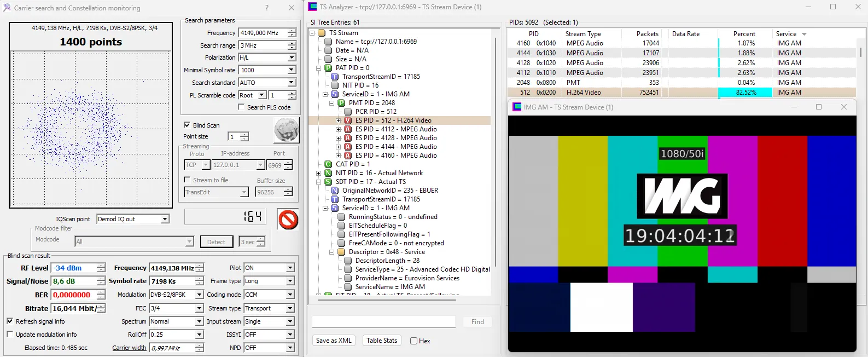Click the Table Stats button

pyautogui.click(x=382, y=341)
